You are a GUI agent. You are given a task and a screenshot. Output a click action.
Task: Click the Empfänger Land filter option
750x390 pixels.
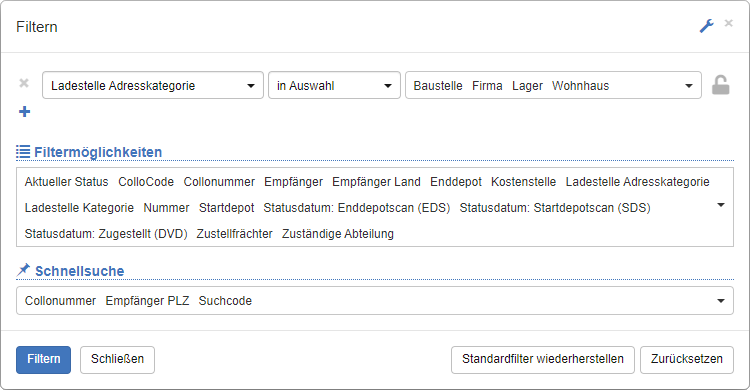[x=376, y=182]
